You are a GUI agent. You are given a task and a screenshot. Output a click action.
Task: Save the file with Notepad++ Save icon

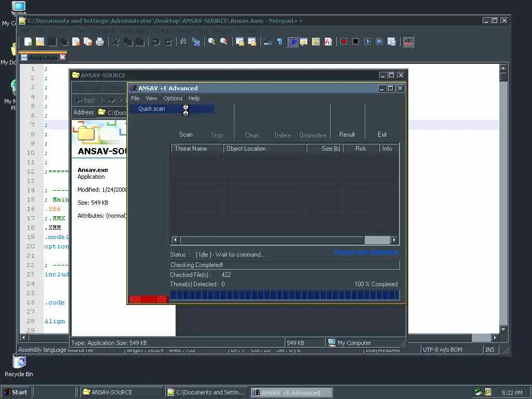[x=52, y=42]
